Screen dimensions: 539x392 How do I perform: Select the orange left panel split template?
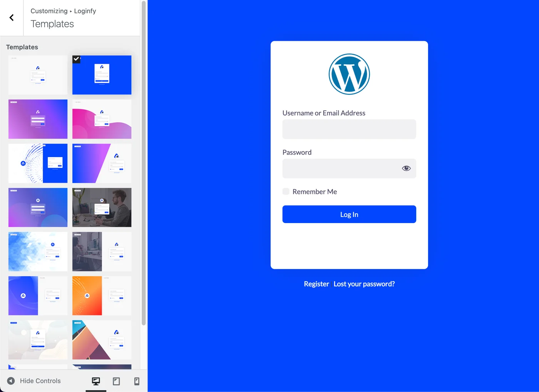(x=102, y=296)
